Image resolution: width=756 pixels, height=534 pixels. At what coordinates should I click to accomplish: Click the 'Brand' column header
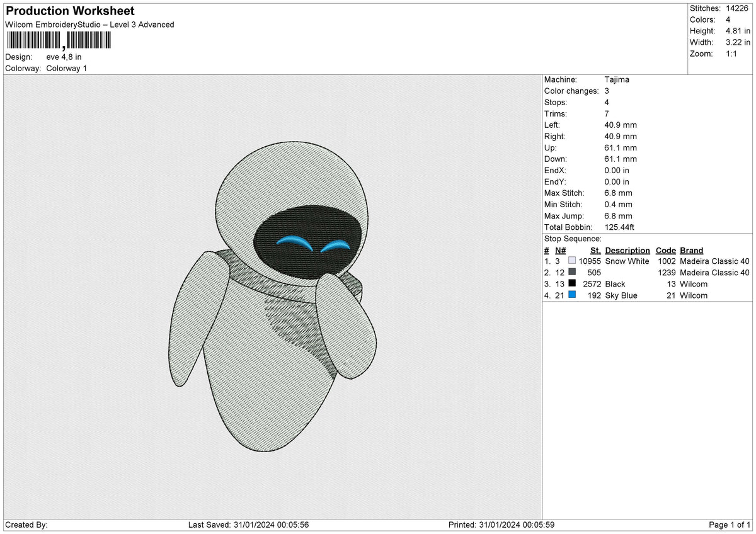[692, 250]
